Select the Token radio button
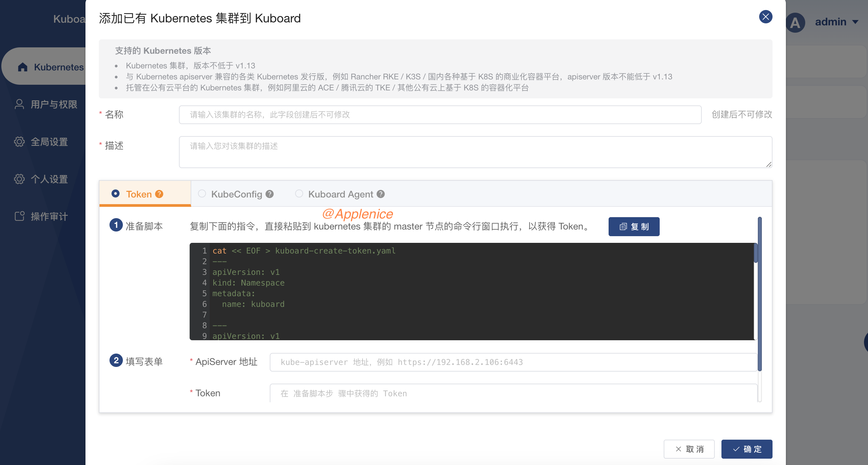The image size is (868, 465). 115,193
